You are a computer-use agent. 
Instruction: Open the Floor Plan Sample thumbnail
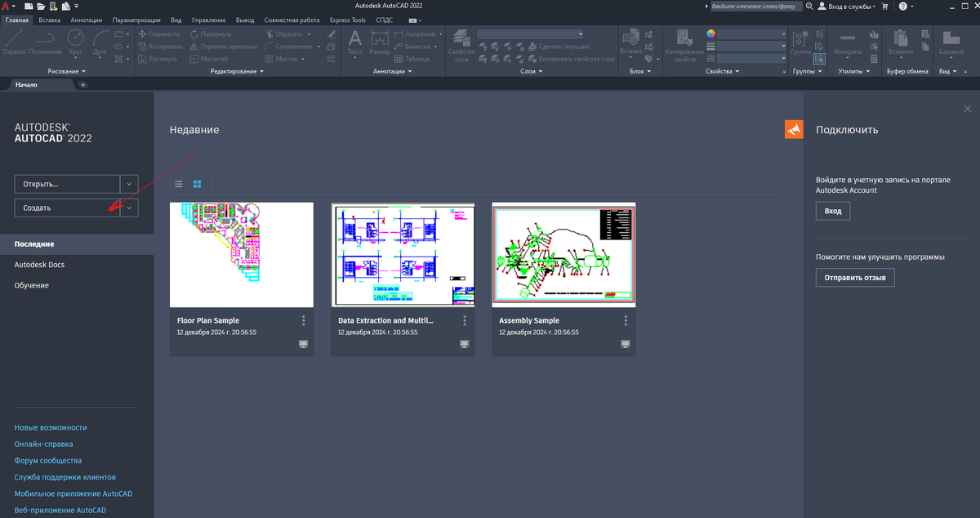coord(242,255)
